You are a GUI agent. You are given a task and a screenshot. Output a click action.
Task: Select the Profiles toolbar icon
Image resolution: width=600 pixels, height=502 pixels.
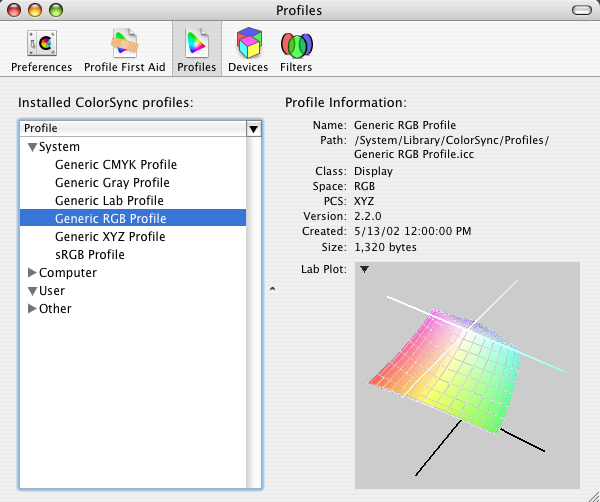click(196, 48)
